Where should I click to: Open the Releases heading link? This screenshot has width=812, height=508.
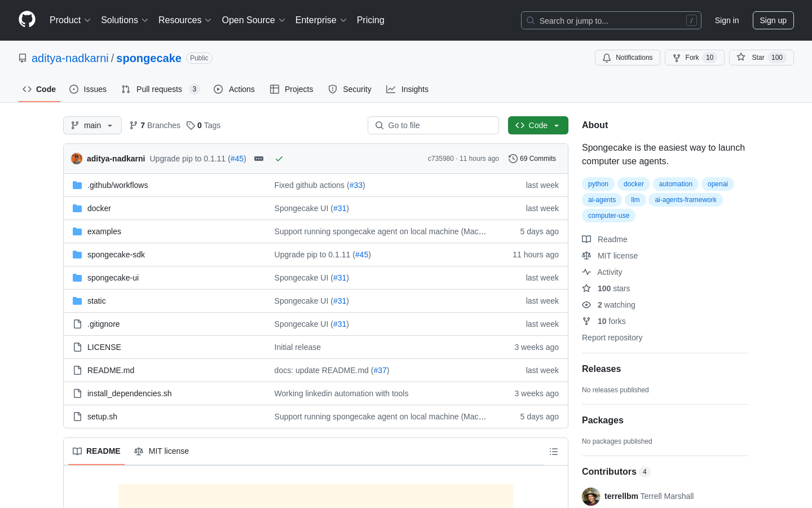coord(601,369)
